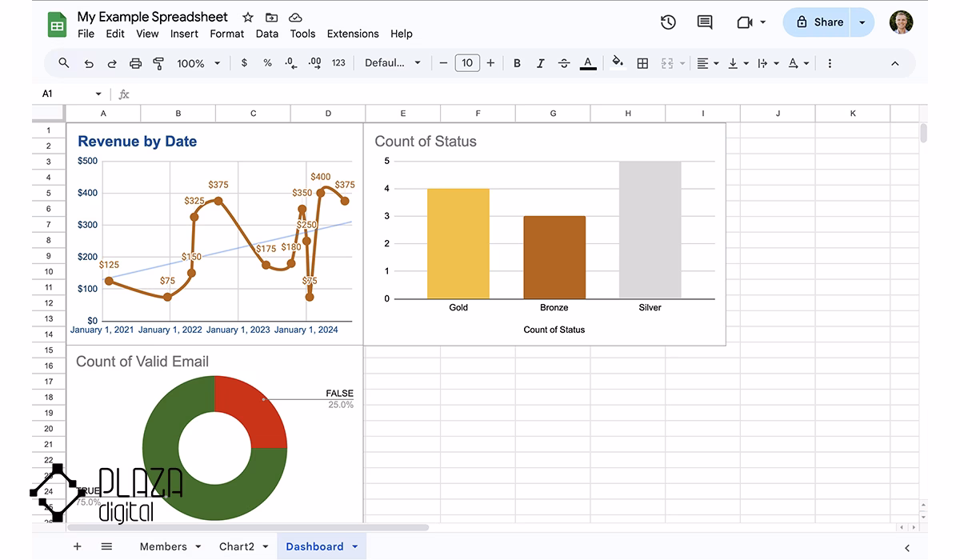
Task: Increase decimal places
Action: 314,63
